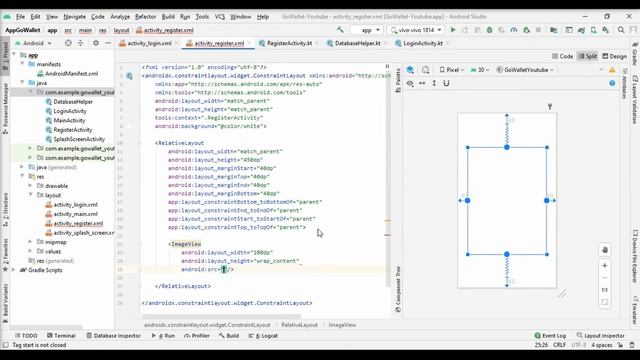Open the GoWalletYoutube theme dropdown
Image resolution: width=640 pixels, height=360 pixels.
(525, 70)
